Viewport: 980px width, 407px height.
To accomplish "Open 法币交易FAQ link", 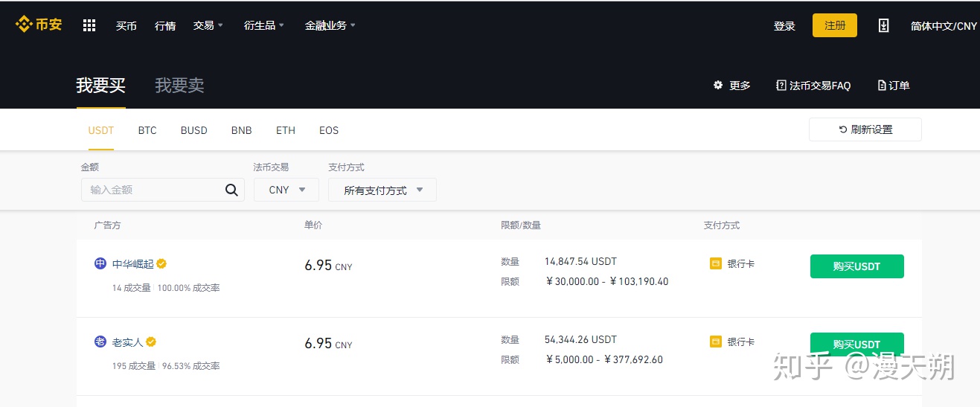I will 813,86.
